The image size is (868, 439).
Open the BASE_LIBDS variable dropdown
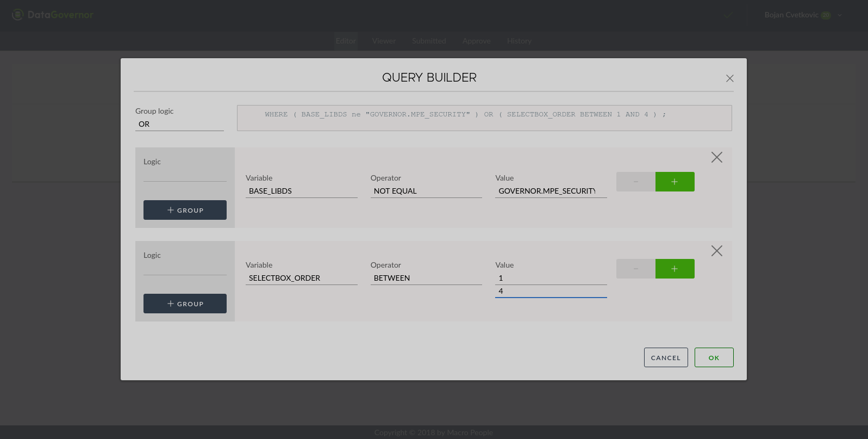point(301,191)
